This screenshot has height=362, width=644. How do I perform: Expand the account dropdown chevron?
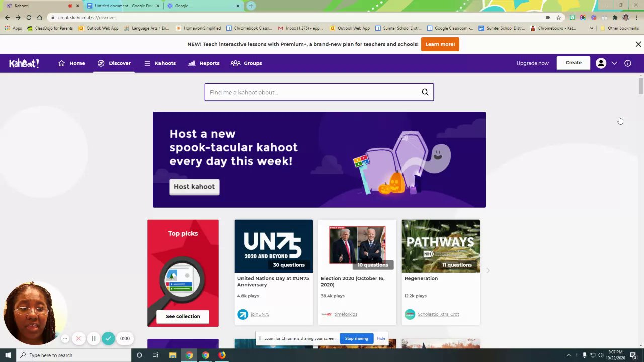(x=614, y=63)
